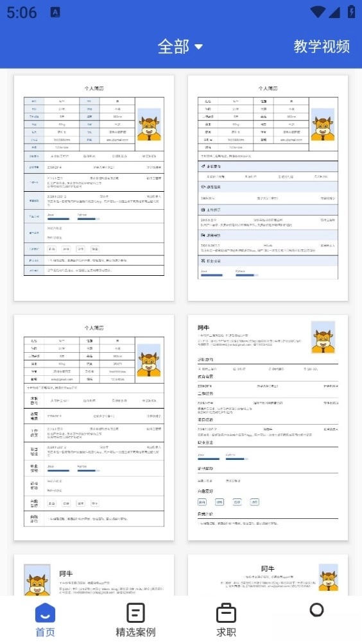Open the partially visible centered 阿牛 template
This screenshot has height=644, width=362.
(268, 575)
